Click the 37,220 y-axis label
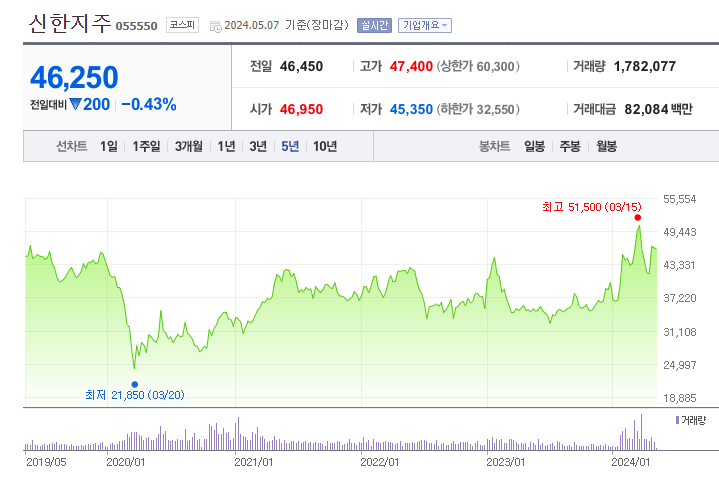The width and height of the screenshot is (719, 478). pyautogui.click(x=680, y=298)
